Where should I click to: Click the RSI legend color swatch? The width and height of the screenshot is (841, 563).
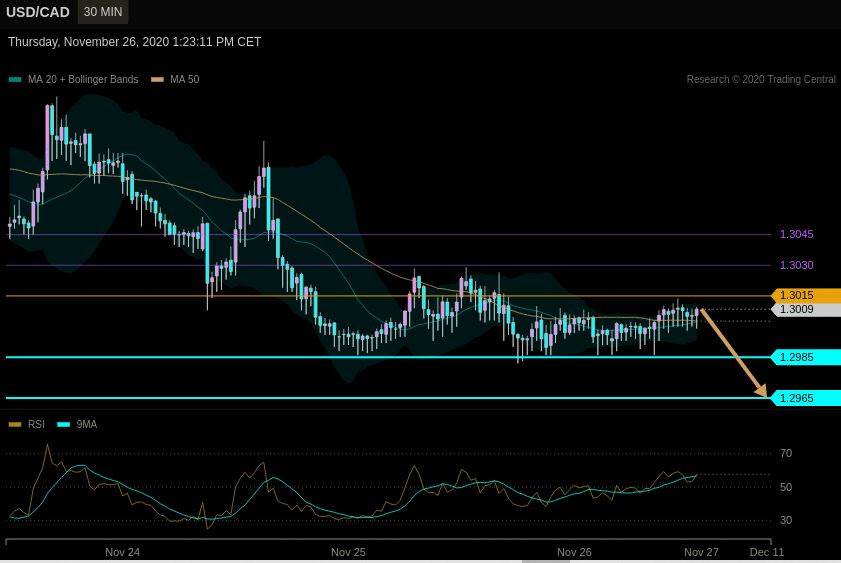click(15, 425)
